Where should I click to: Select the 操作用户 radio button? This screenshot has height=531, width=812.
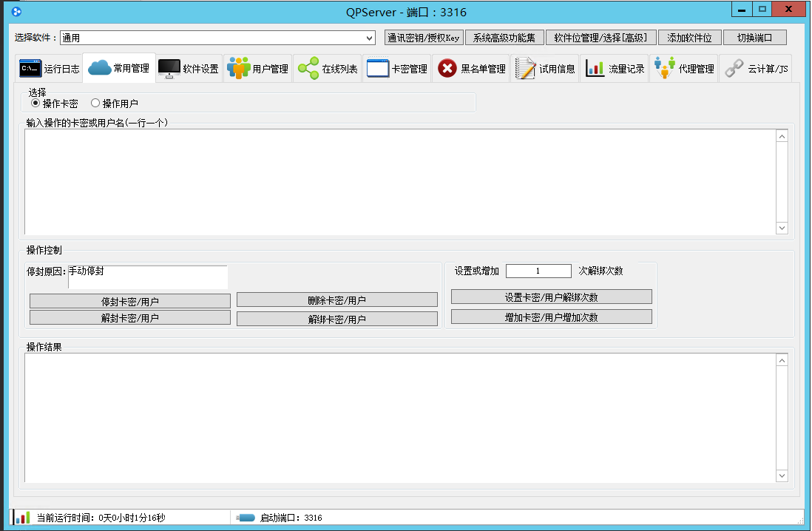pyautogui.click(x=95, y=104)
